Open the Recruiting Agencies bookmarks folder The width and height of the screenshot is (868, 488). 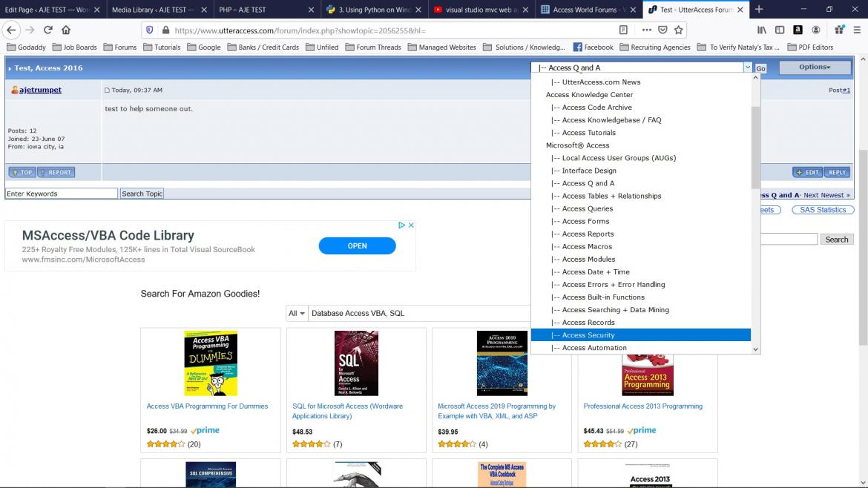coord(655,47)
